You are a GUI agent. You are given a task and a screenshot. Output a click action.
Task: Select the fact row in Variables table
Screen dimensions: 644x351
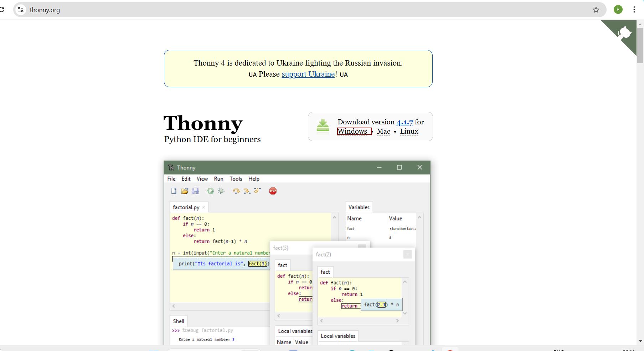pos(381,229)
